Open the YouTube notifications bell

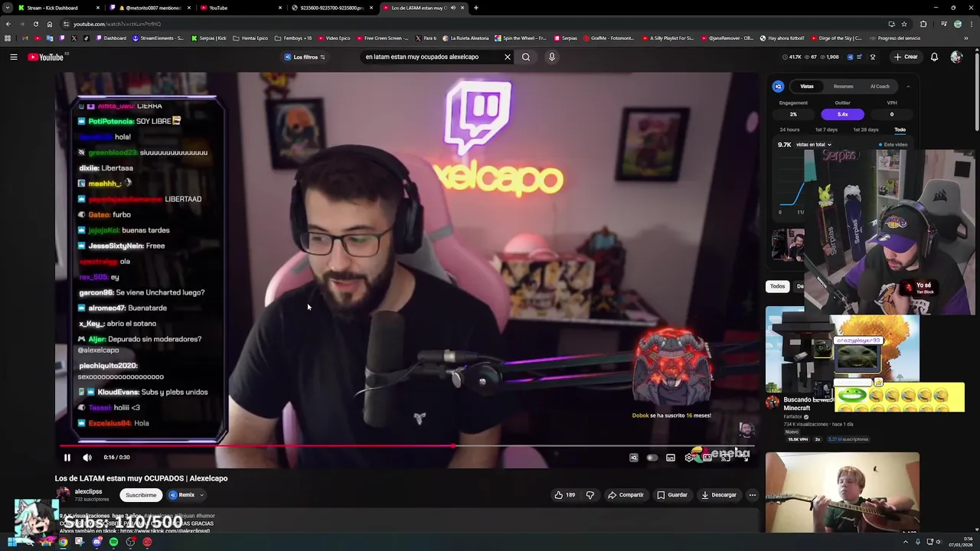934,57
